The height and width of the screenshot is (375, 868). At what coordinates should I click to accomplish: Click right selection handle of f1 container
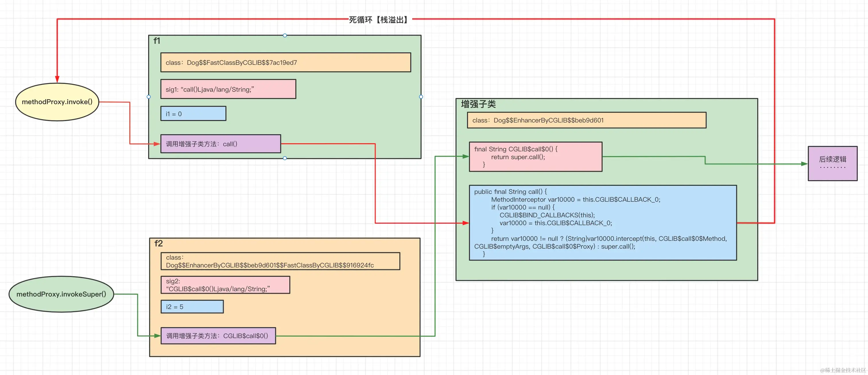[x=421, y=97]
